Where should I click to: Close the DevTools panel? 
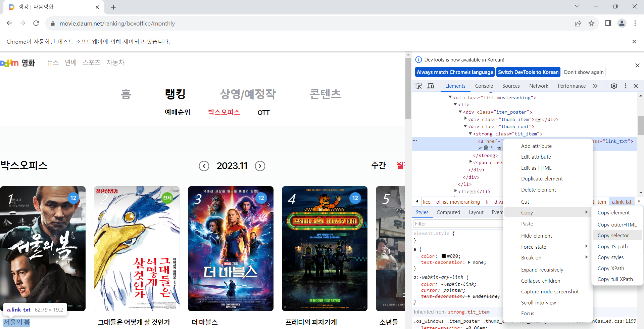(636, 86)
